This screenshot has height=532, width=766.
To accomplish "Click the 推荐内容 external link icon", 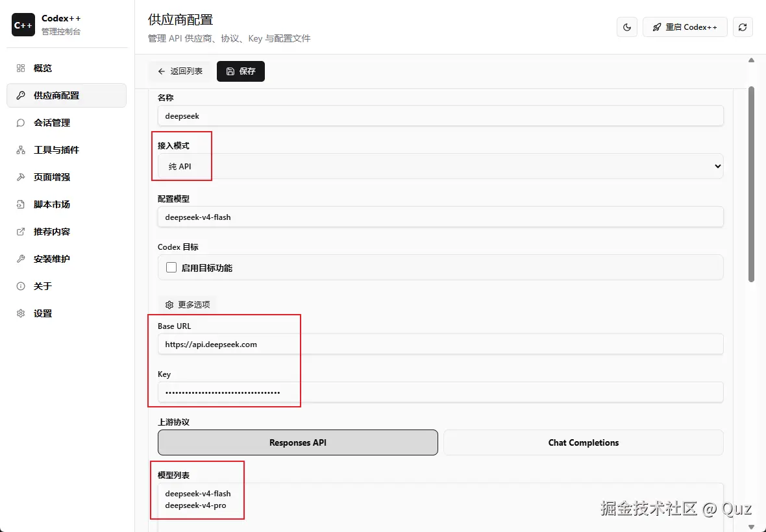I will click(x=21, y=232).
